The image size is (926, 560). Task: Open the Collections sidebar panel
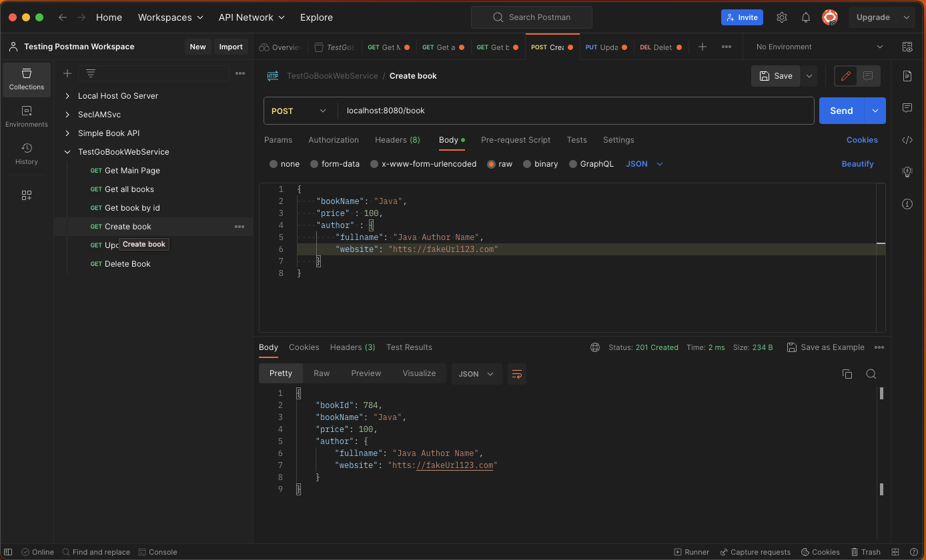coord(27,80)
